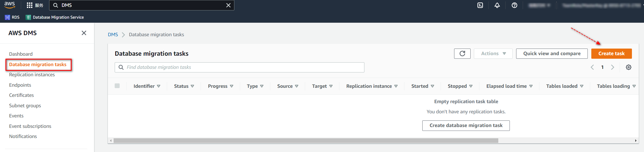The image size is (644, 152).
Task: Toggle the select-all checkbox
Action: click(117, 86)
